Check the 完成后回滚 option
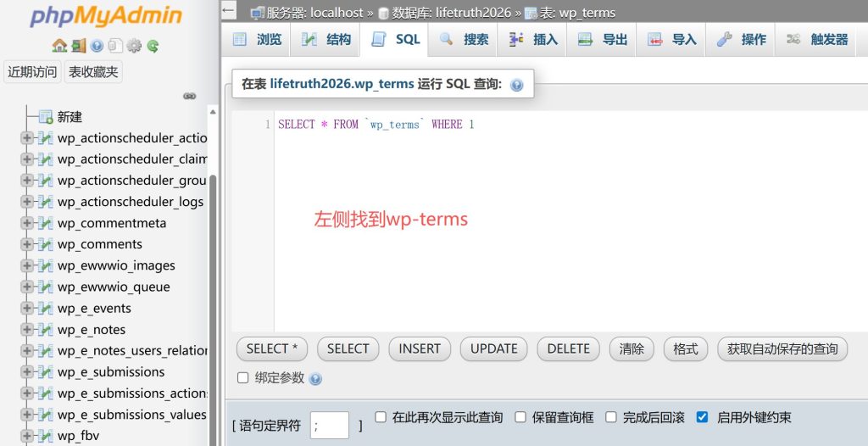This screenshot has width=868, height=446. click(x=610, y=416)
